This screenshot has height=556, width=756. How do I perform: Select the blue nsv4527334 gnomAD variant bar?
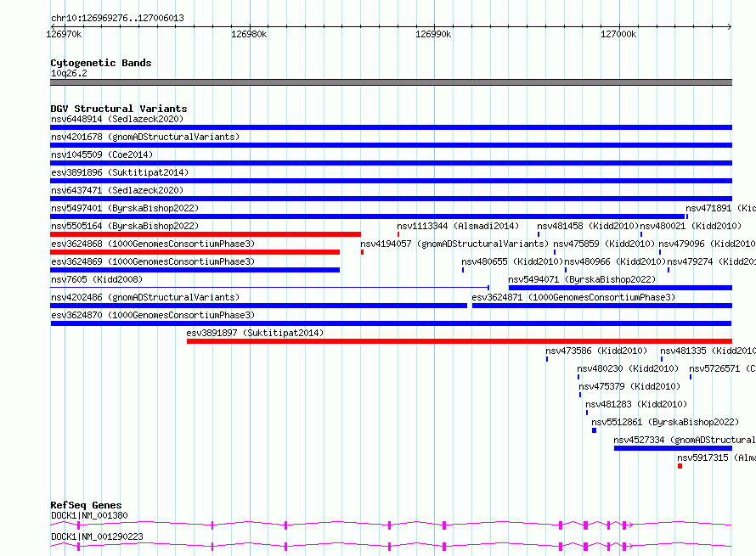tap(672, 448)
